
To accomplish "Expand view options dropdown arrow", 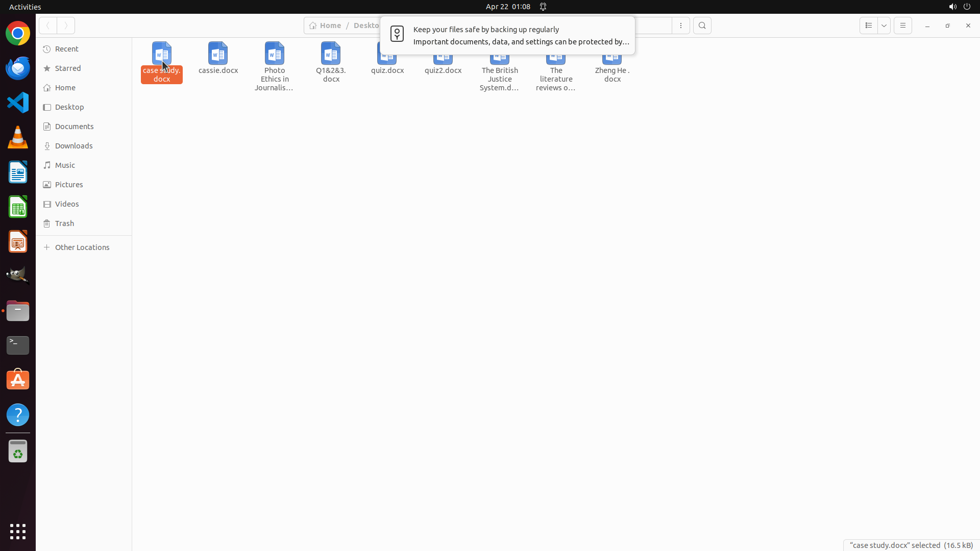I will [884, 26].
